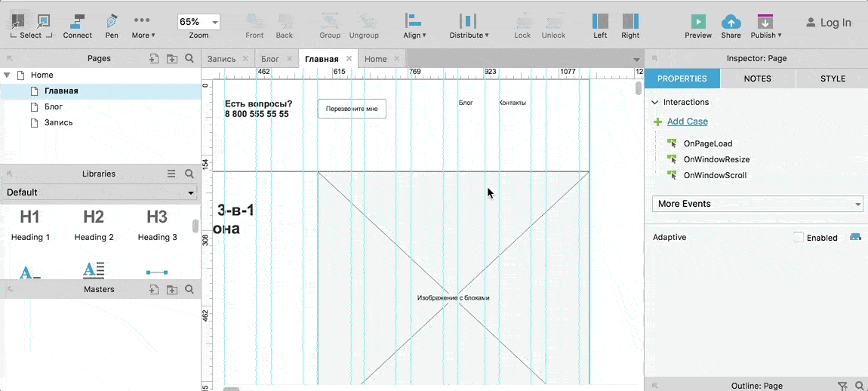Open the PROPERTIES inspector tab
This screenshot has width=868, height=391.
tap(682, 79)
